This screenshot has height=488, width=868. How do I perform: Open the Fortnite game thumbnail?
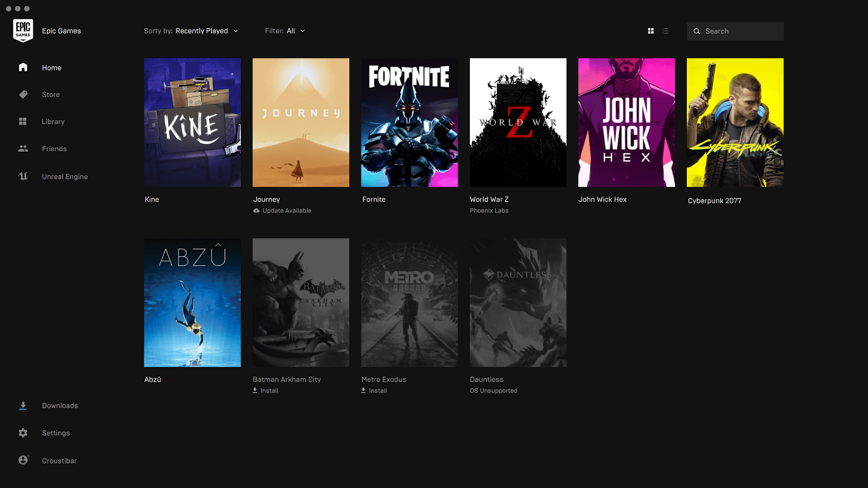coord(409,123)
